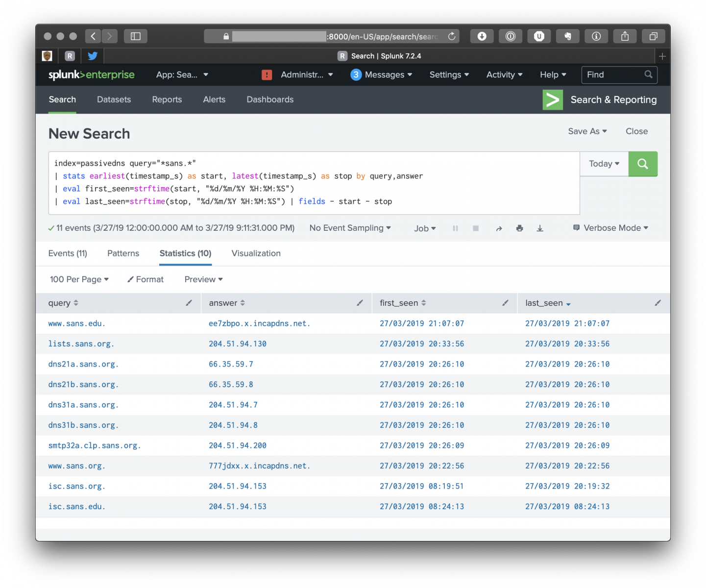Click the job stop icon
This screenshot has width=706, height=588.
[475, 228]
